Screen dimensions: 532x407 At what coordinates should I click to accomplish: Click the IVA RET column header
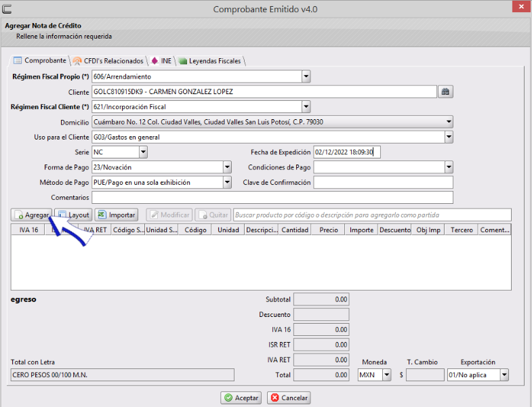pyautogui.click(x=95, y=230)
